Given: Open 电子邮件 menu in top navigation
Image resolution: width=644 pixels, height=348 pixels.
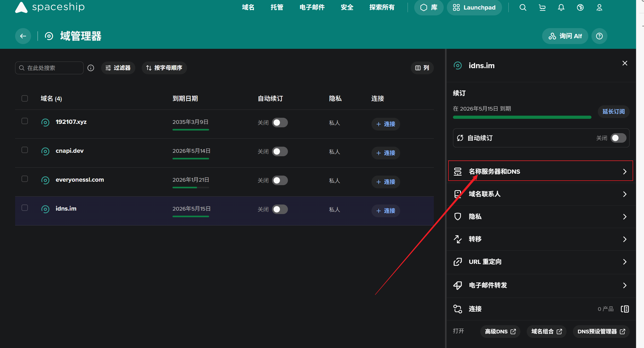Looking at the screenshot, I should (x=312, y=7).
